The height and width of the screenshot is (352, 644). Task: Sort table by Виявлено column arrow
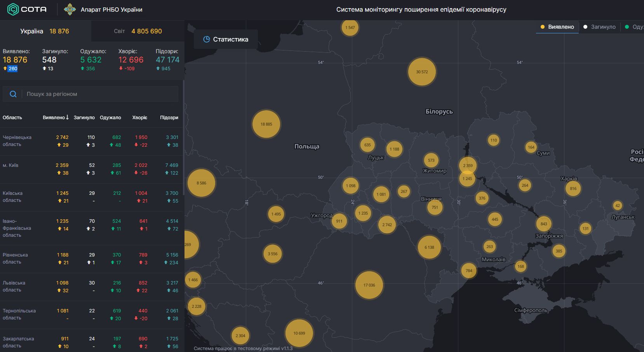click(x=67, y=117)
